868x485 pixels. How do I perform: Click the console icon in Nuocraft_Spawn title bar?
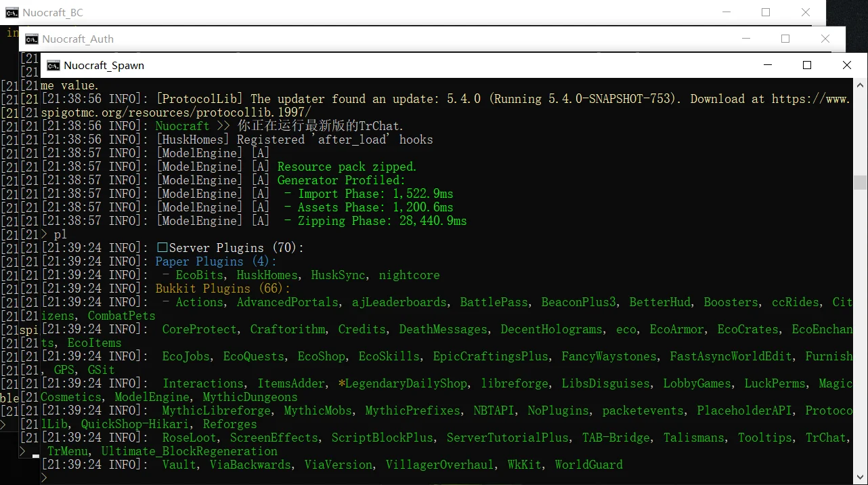[52, 65]
